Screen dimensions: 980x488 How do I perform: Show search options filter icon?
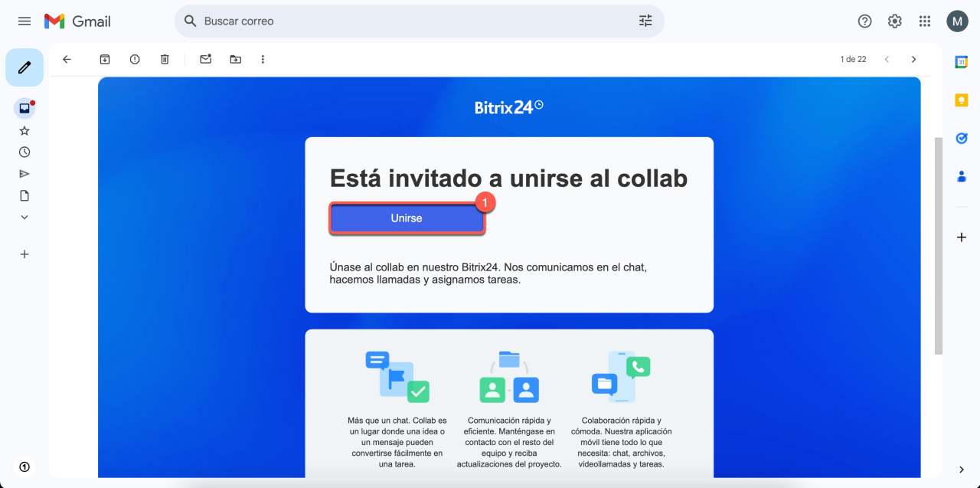point(645,21)
